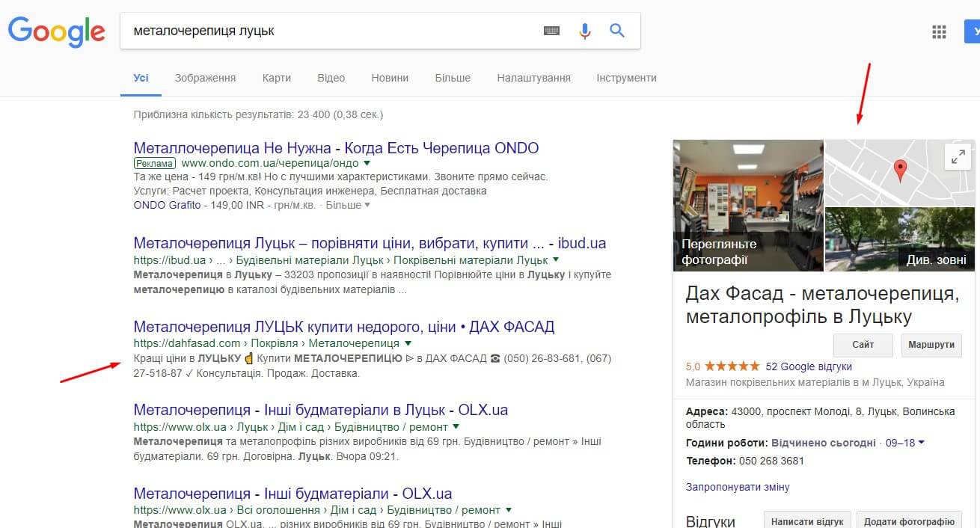Open the ДАХ ФАСАД result title
This screenshot has width=980, height=528.
pyautogui.click(x=344, y=327)
